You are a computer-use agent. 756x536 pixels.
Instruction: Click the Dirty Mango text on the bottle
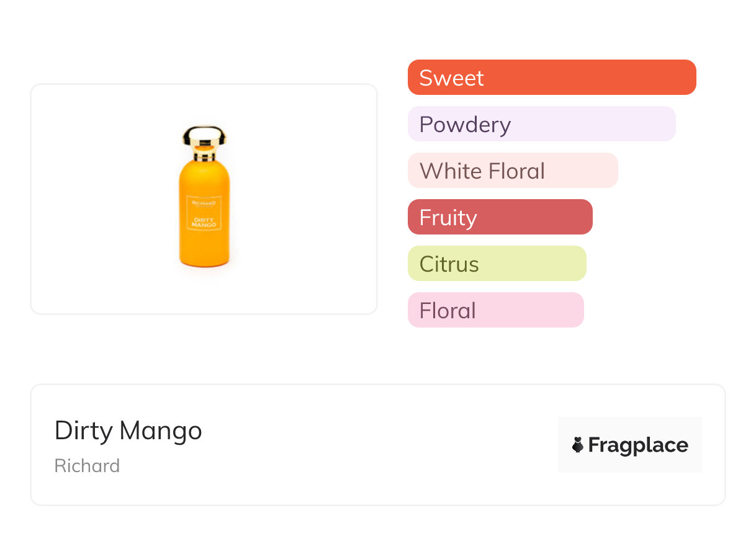(x=204, y=221)
